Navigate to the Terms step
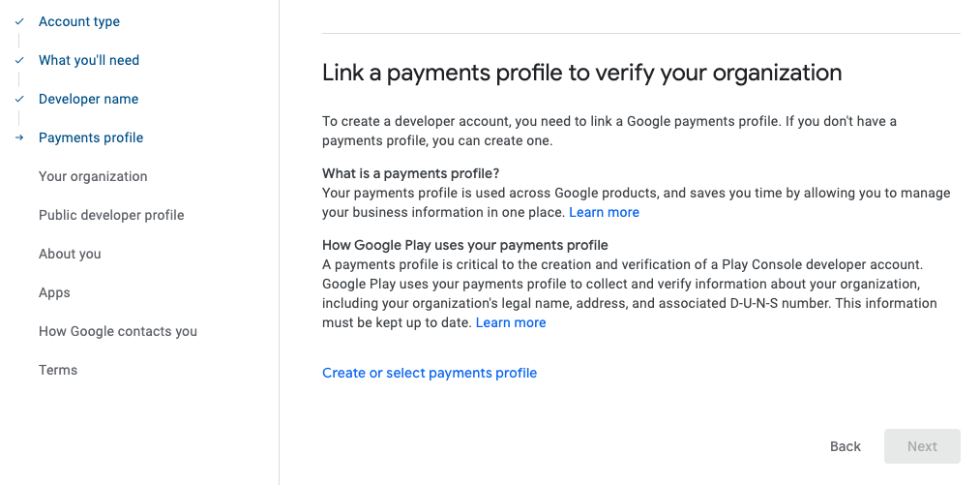This screenshot has height=485, width=980. tap(58, 370)
